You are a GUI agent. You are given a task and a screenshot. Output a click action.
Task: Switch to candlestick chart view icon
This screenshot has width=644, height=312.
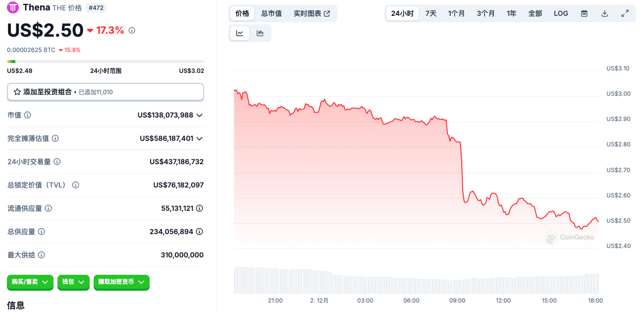click(260, 33)
